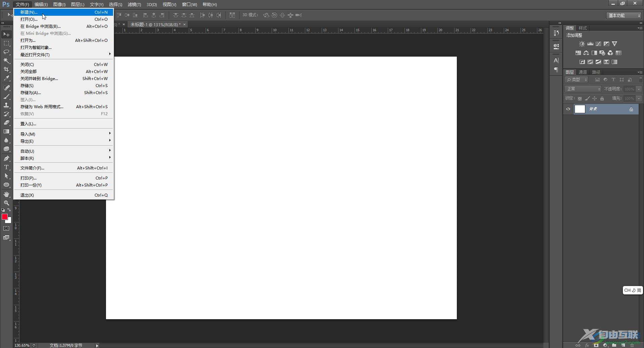The width and height of the screenshot is (644, 348).
Task: Expand 导入(M) submenu
Action: click(63, 134)
